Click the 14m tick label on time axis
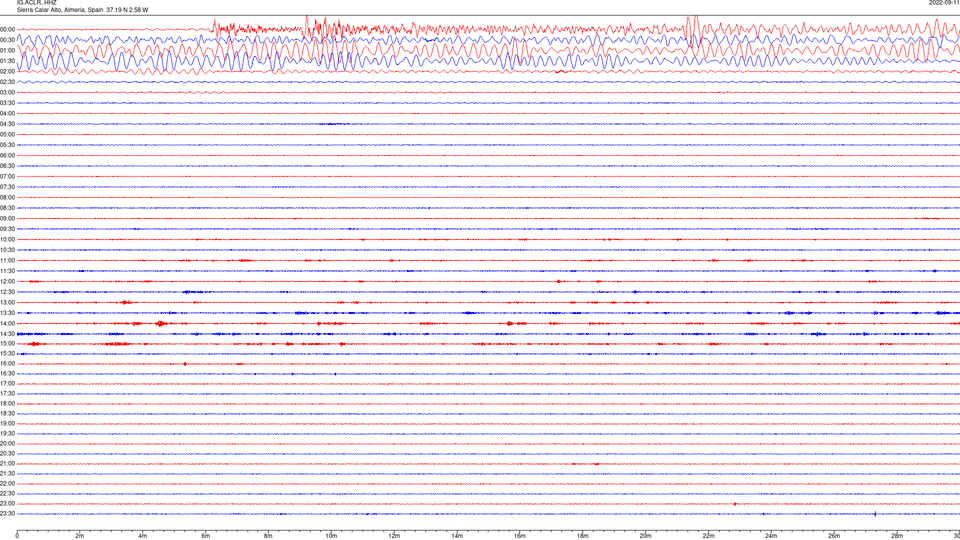Screen dimensions: 960x540 coord(457,536)
